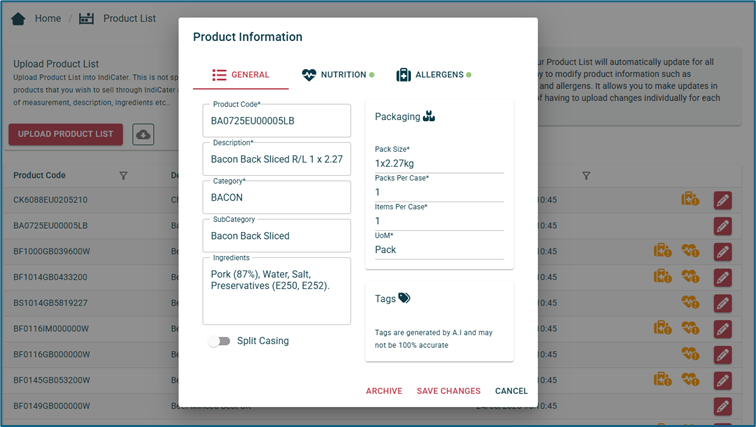756x427 pixels.
Task: View nutrition warning for BS1014GB5819227
Action: click(x=690, y=302)
